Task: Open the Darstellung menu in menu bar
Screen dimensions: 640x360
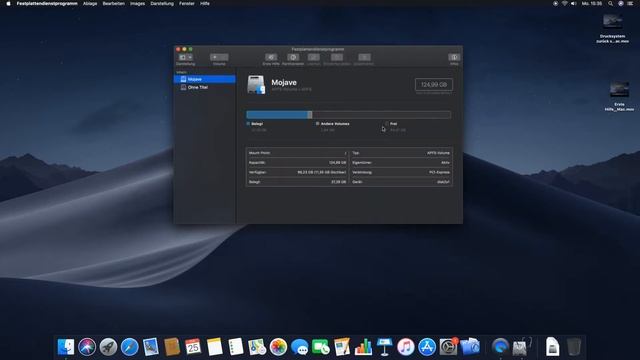Action: tap(162, 3)
